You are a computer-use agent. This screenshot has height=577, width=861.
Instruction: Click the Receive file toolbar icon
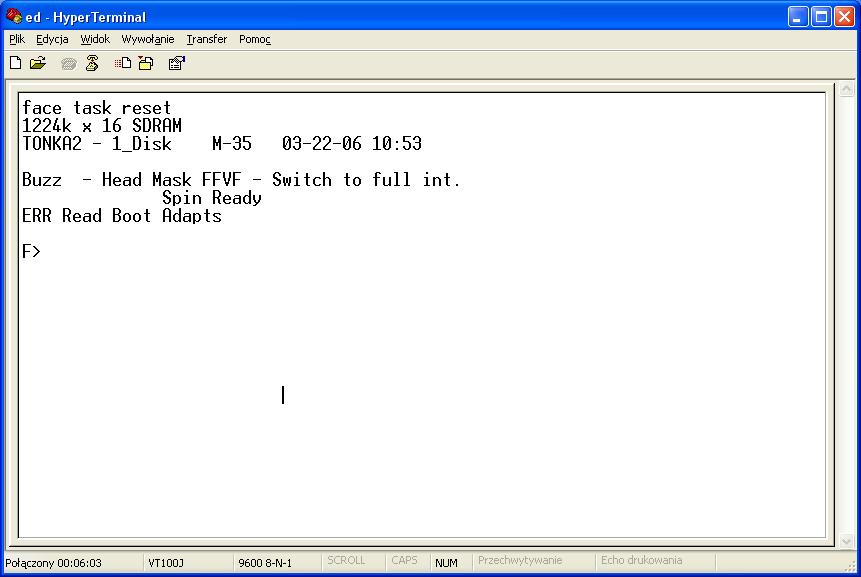(146, 63)
